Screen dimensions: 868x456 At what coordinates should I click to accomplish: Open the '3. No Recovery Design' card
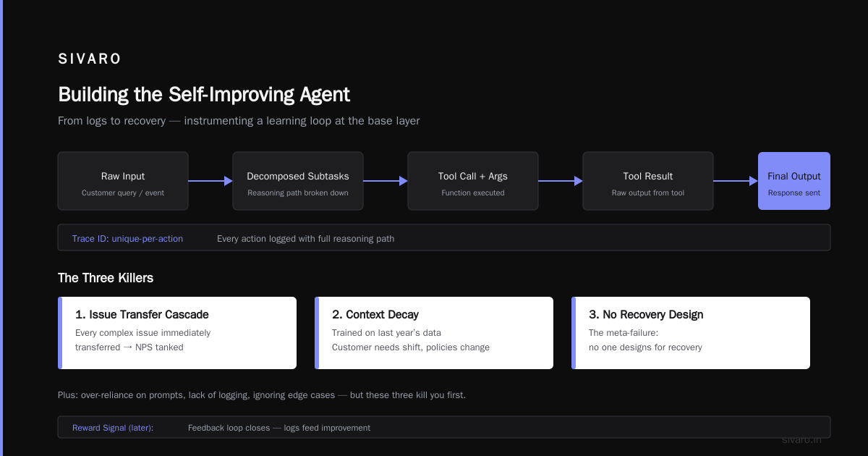click(x=691, y=333)
